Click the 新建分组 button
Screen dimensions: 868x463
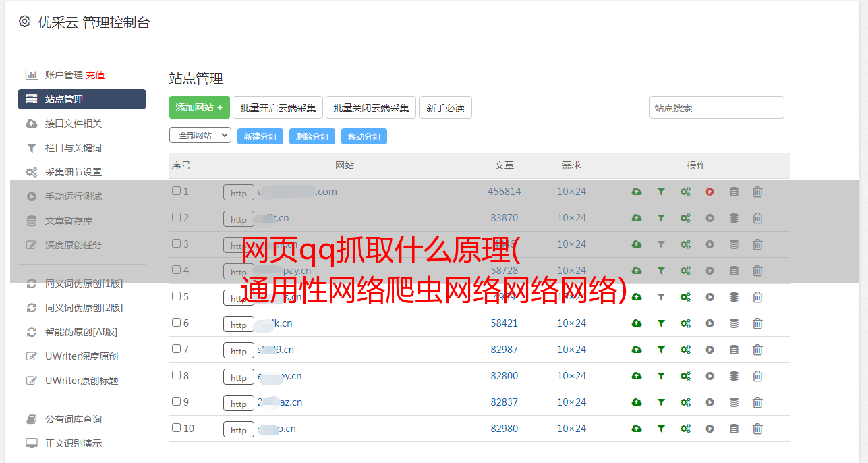tap(260, 136)
